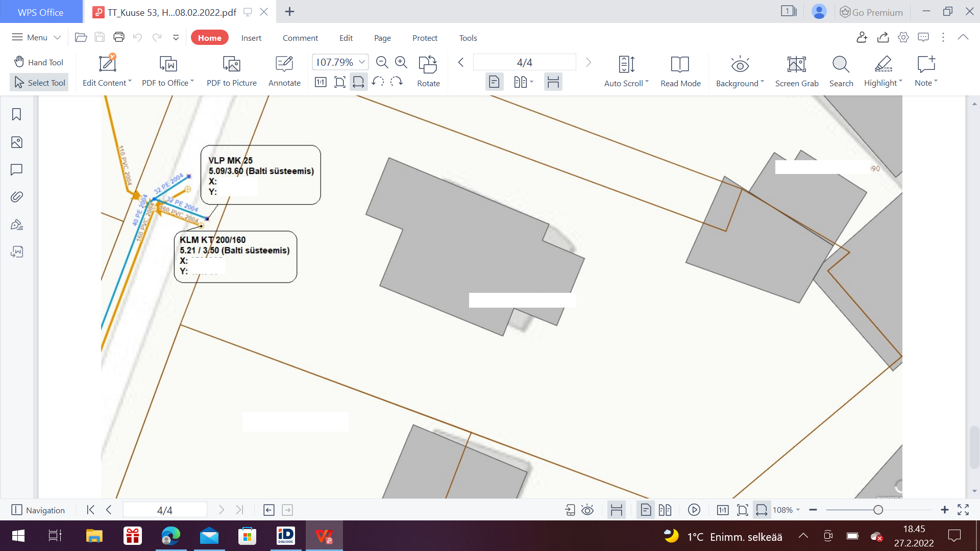Toggle the Hand Tool
The height and width of the screenshot is (551, 980).
[39, 62]
